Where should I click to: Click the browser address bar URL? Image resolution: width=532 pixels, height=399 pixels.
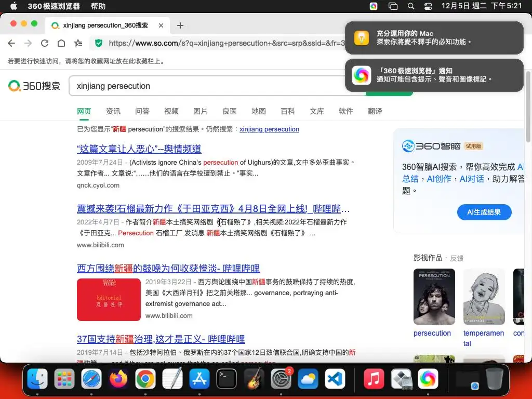tap(227, 43)
